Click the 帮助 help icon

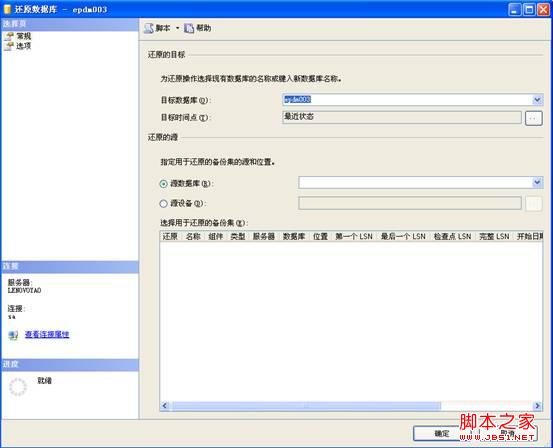tap(189, 28)
